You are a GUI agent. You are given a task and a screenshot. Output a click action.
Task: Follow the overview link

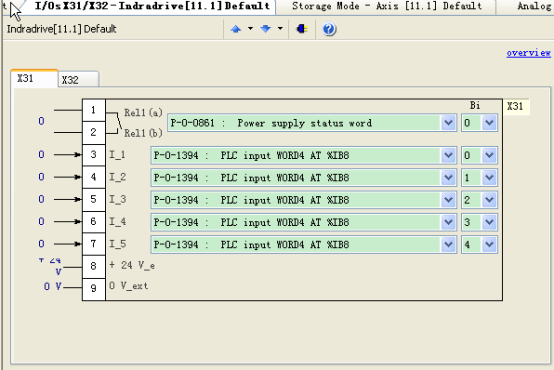[x=528, y=53]
